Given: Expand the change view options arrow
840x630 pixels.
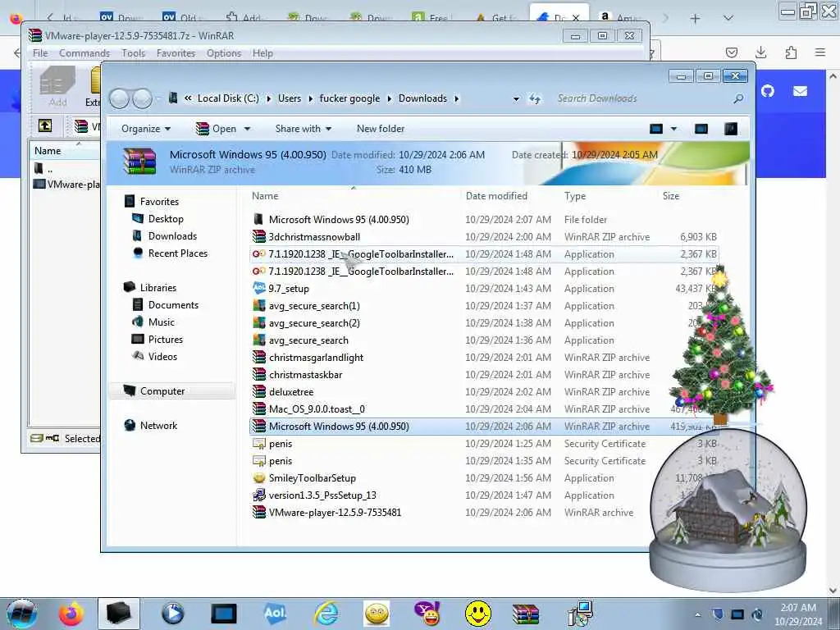Looking at the screenshot, I should (674, 129).
